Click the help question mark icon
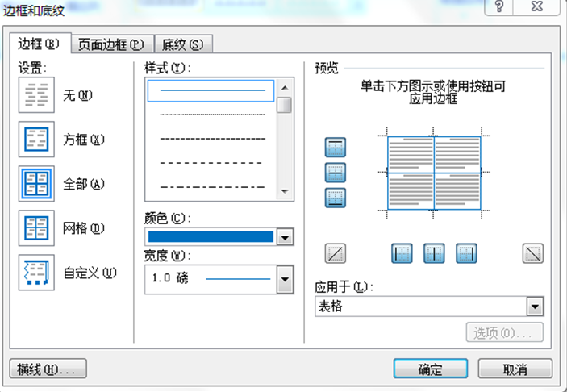 pyautogui.click(x=500, y=6)
